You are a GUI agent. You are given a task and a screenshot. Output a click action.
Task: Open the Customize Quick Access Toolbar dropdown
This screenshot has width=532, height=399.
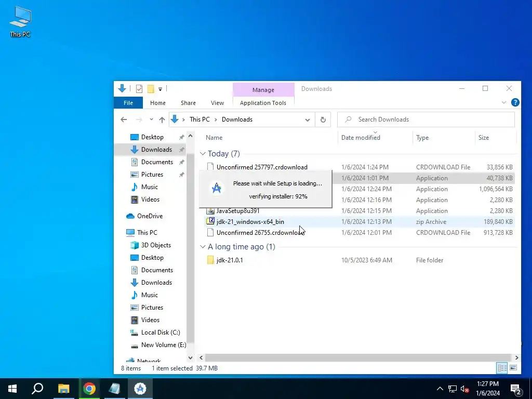pos(160,89)
